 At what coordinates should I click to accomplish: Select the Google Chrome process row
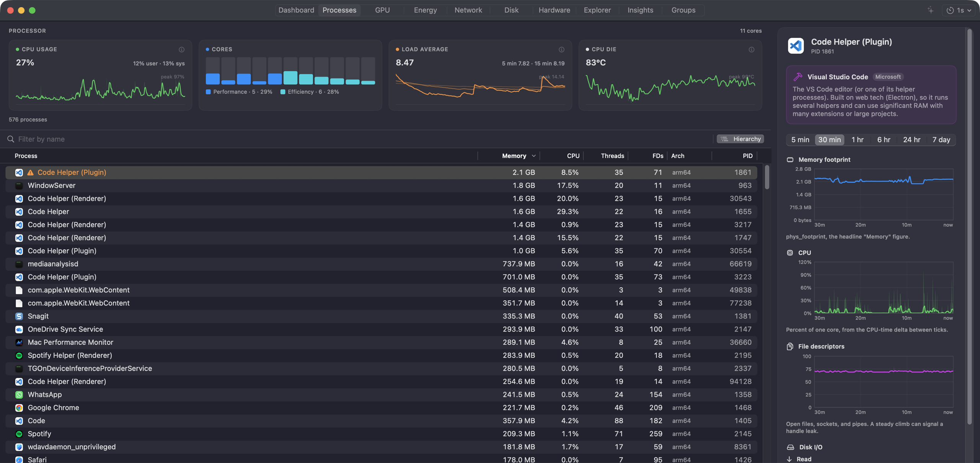[381, 407]
